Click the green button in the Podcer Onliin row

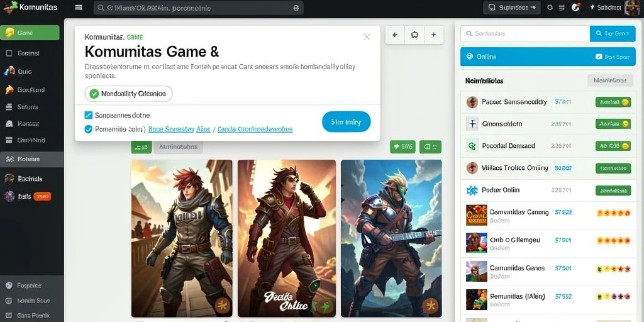[x=613, y=190]
